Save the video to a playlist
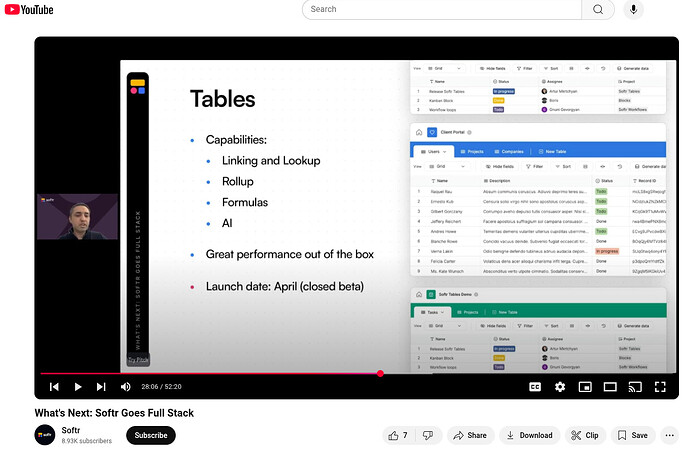The width and height of the screenshot is (690, 449). click(x=633, y=435)
